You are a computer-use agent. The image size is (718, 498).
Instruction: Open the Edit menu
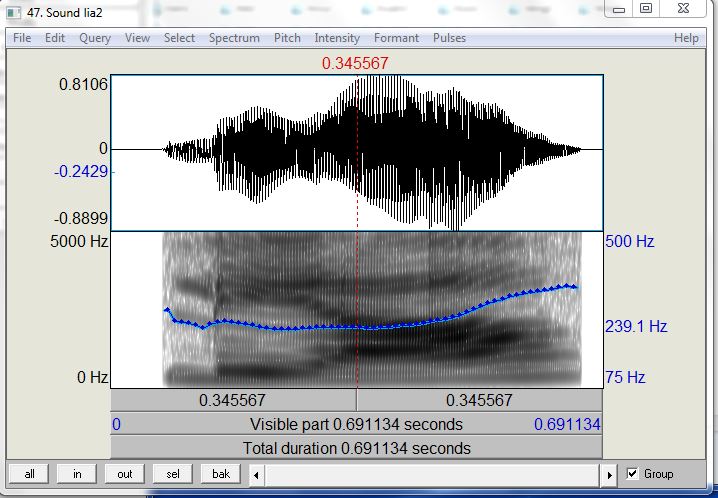coord(54,38)
